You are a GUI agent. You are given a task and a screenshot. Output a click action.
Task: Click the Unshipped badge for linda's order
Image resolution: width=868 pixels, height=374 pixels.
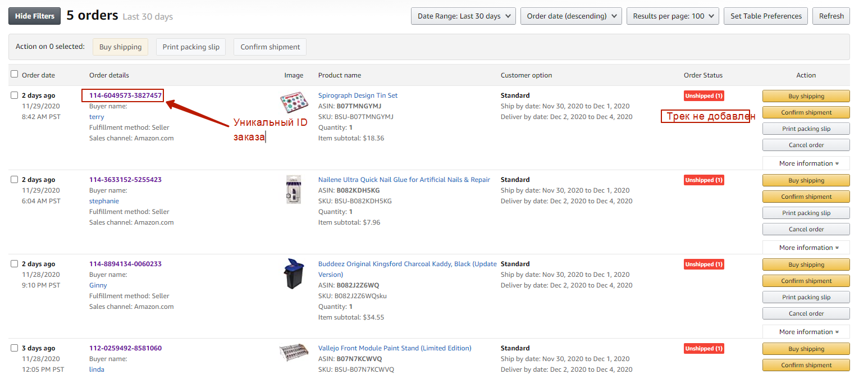703,349
